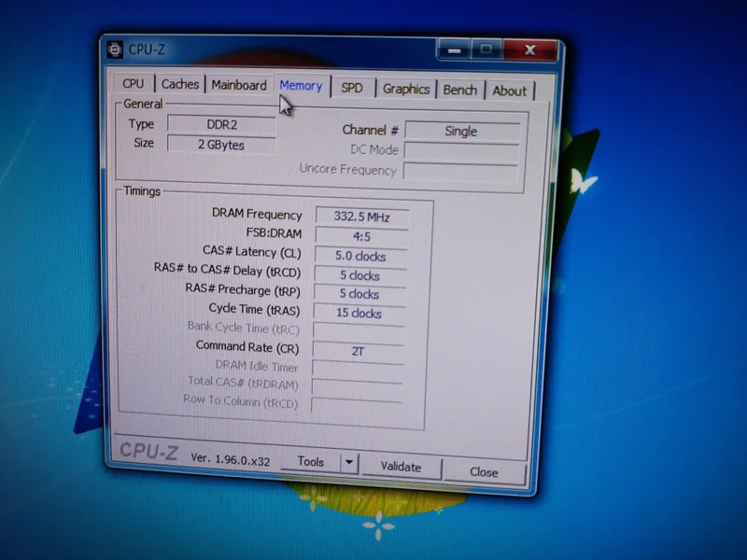747x560 pixels.
Task: Expand the Tools dropdown arrow
Action: pyautogui.click(x=349, y=462)
